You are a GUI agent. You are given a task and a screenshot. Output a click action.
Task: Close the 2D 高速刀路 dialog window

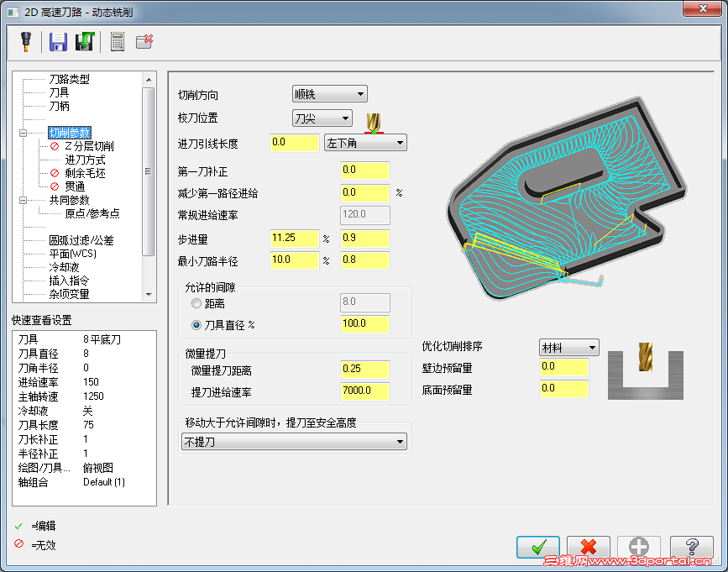[x=703, y=8]
